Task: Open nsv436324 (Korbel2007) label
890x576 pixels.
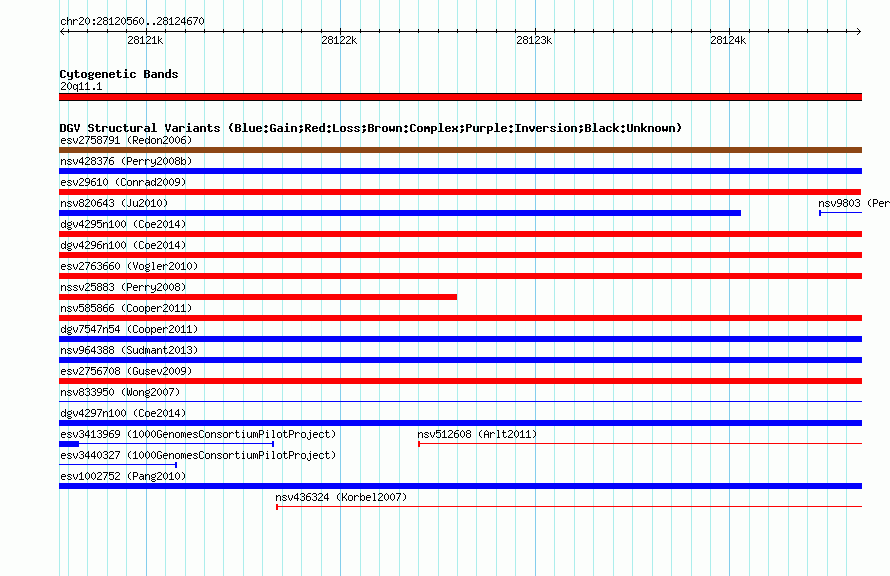Action: click(x=341, y=497)
